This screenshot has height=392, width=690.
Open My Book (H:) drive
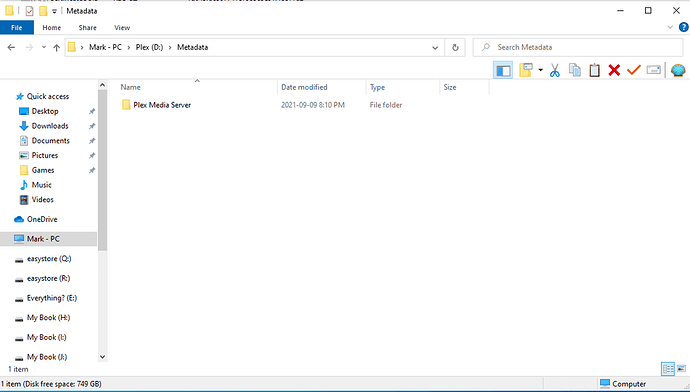point(48,318)
